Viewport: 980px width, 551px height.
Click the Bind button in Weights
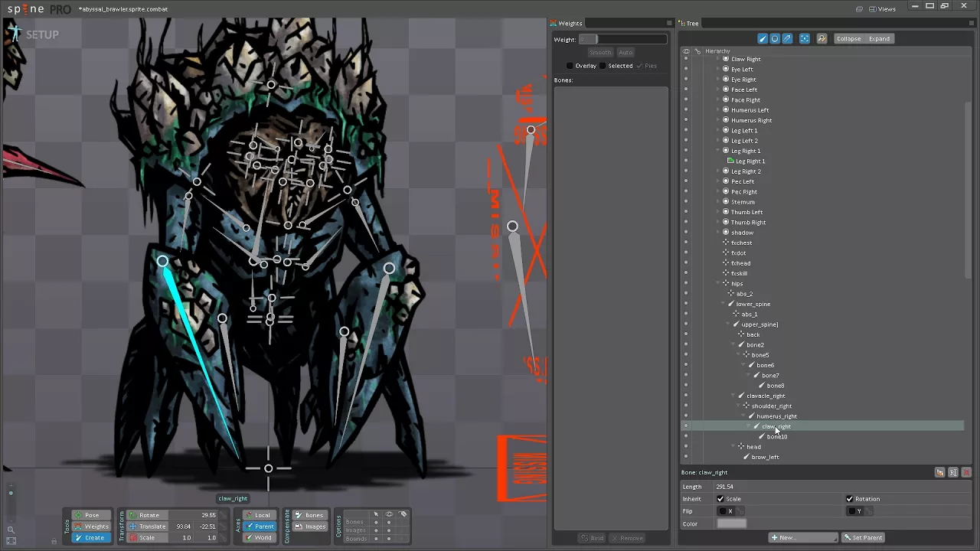(x=592, y=538)
